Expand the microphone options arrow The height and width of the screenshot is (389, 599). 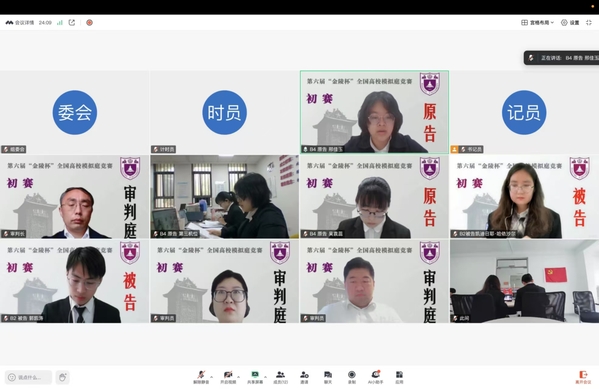pos(212,376)
